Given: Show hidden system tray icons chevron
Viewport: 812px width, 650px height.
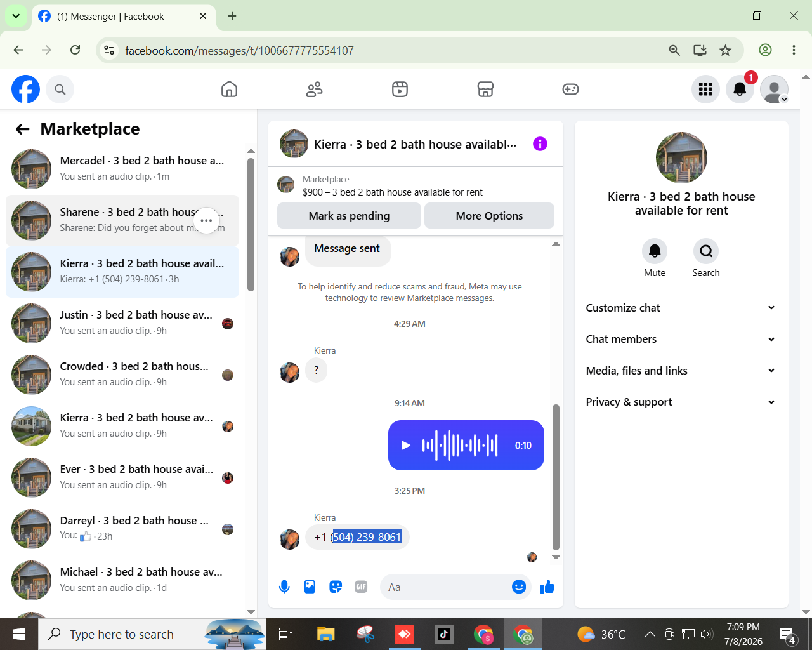Looking at the screenshot, I should pos(650,634).
